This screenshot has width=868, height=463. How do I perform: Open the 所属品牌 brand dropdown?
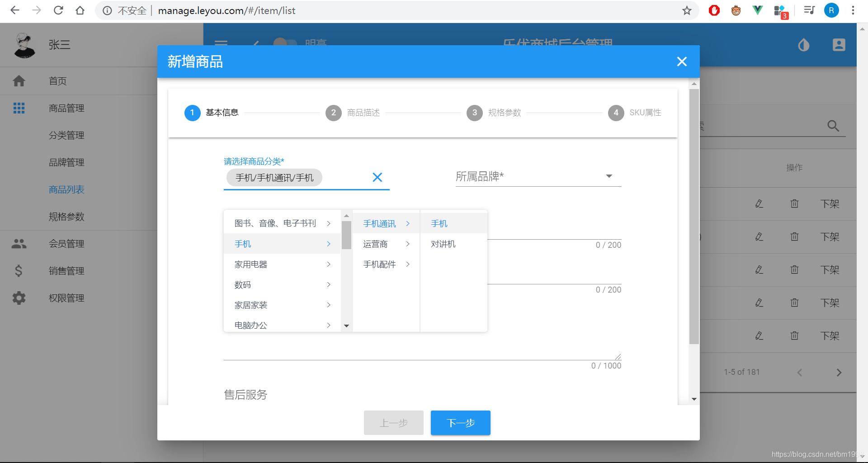pyautogui.click(x=538, y=176)
